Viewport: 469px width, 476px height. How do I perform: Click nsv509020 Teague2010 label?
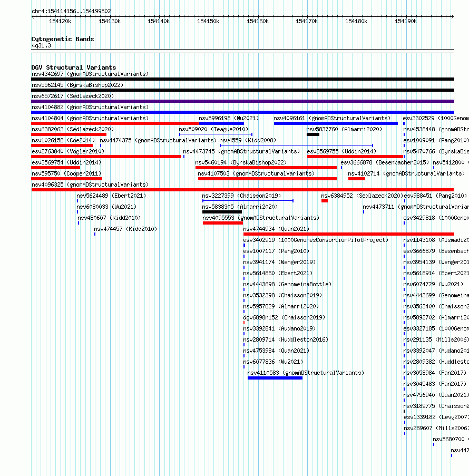pyautogui.click(x=213, y=129)
